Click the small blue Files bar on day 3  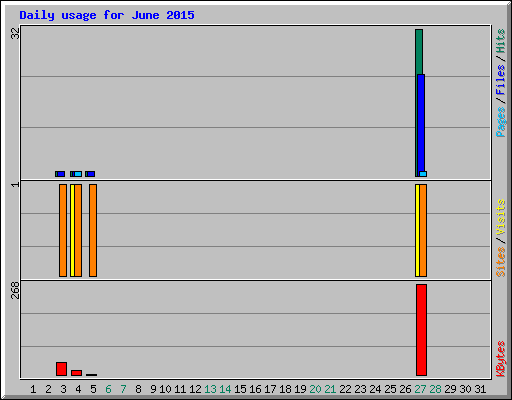[x=61, y=174]
